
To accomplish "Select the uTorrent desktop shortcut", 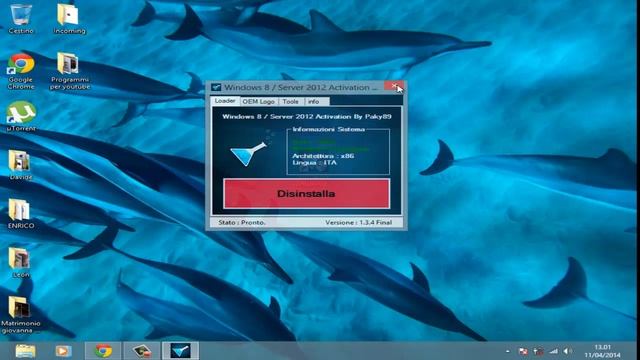I will click(x=21, y=116).
